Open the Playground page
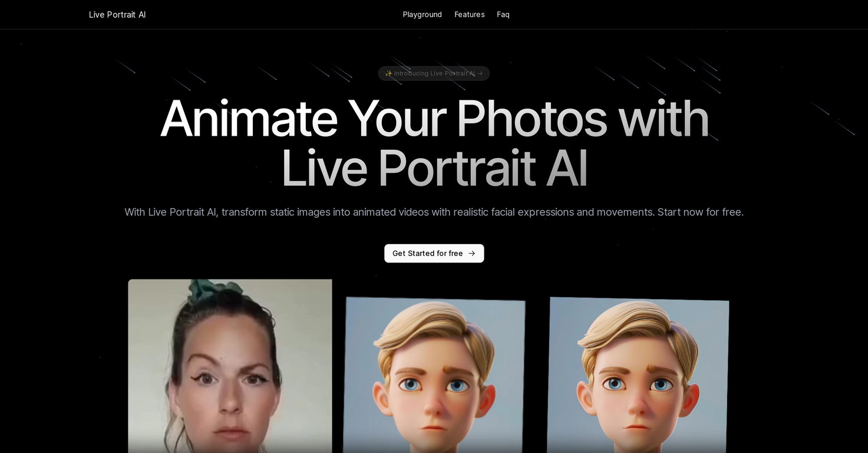Screen dimensions: 868x453 tap(422, 14)
